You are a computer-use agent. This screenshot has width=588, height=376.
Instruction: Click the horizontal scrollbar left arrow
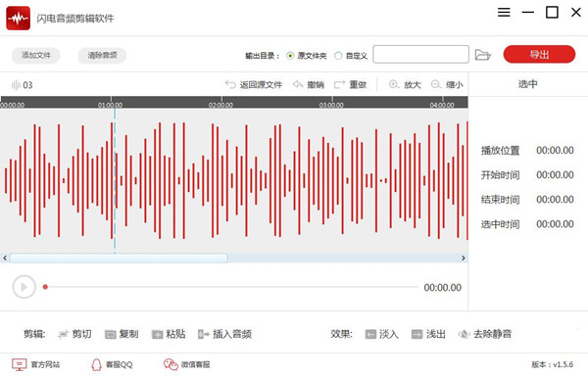pyautogui.click(x=5, y=258)
